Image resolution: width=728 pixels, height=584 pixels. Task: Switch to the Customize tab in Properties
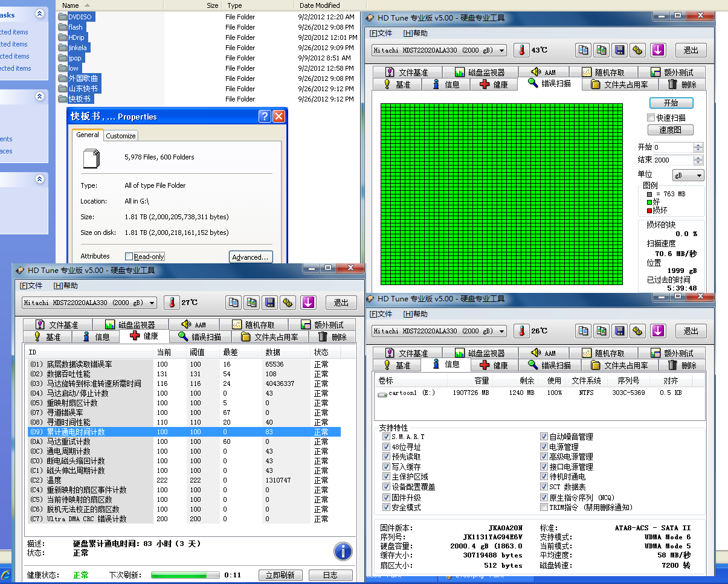coord(121,136)
